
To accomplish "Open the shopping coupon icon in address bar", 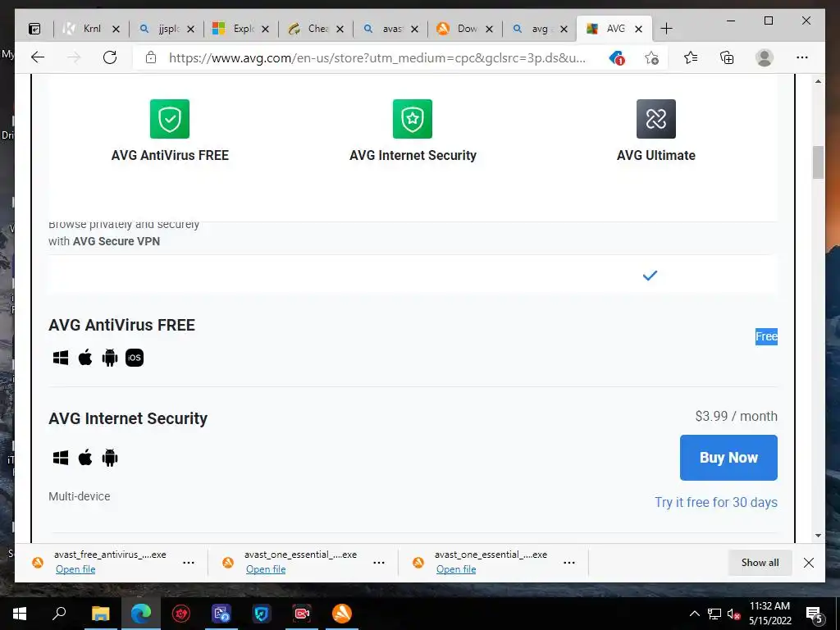I will [617, 57].
